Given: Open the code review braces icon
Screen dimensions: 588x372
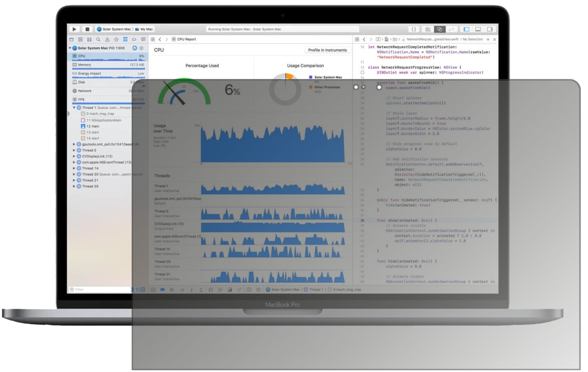Looking at the screenshot, I should [413, 29].
